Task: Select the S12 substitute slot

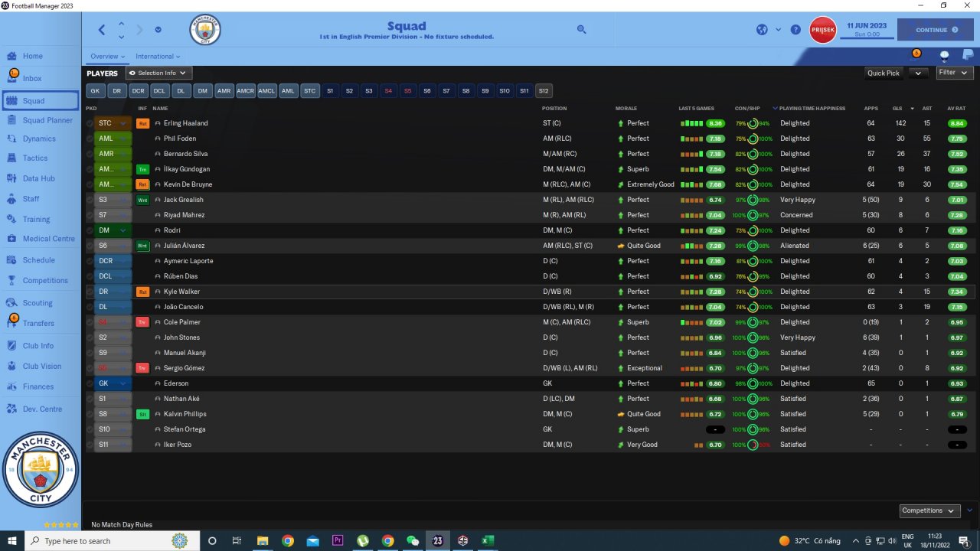Action: tap(544, 91)
